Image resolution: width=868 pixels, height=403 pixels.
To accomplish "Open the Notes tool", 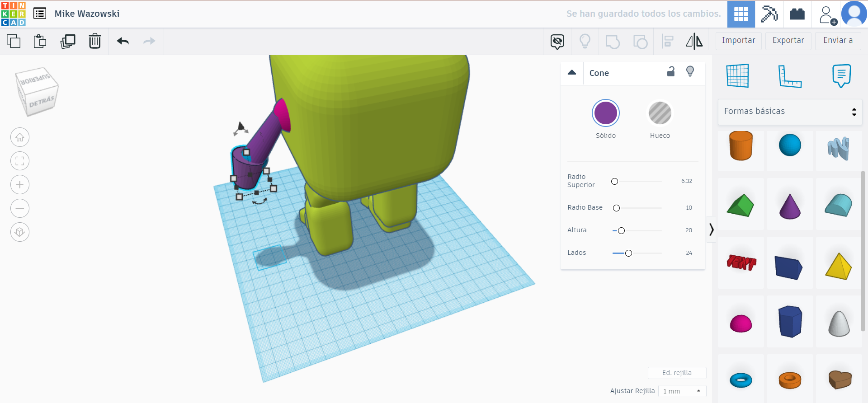I will [841, 75].
